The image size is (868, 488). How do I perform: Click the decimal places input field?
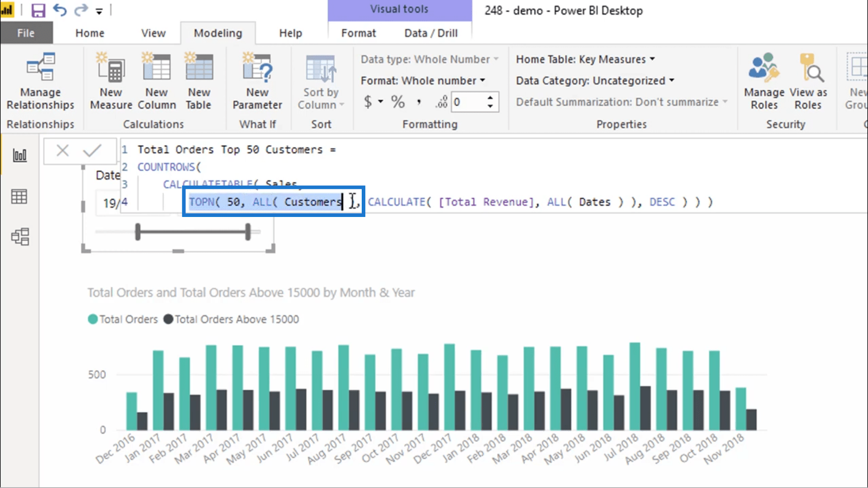468,102
